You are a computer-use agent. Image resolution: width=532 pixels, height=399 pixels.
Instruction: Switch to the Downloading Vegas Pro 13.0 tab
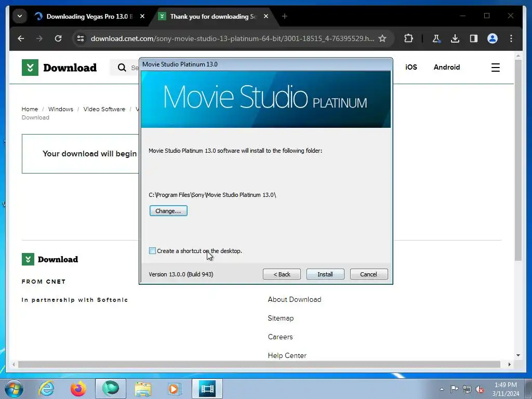[89, 16]
